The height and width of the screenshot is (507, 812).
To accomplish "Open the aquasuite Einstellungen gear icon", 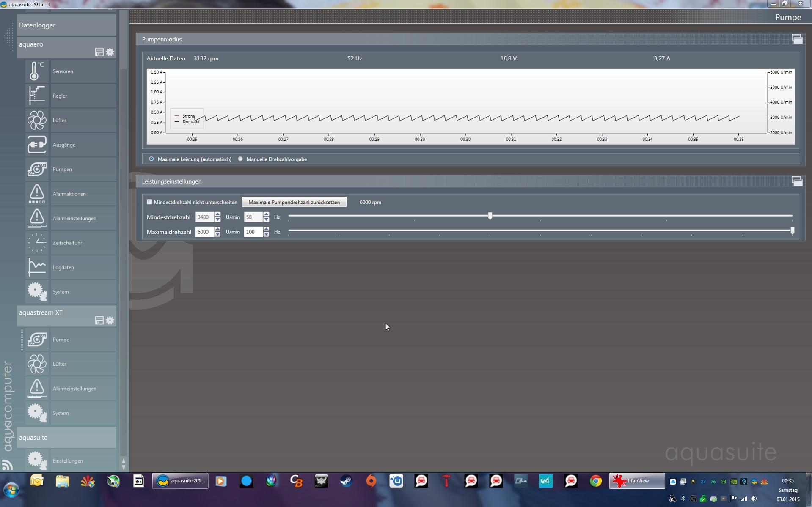I will [x=37, y=461].
